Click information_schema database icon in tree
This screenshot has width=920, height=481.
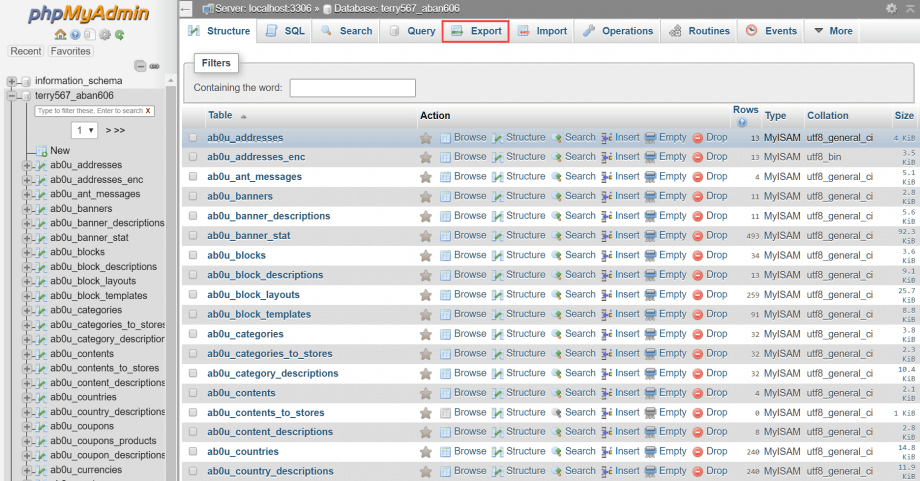26,81
